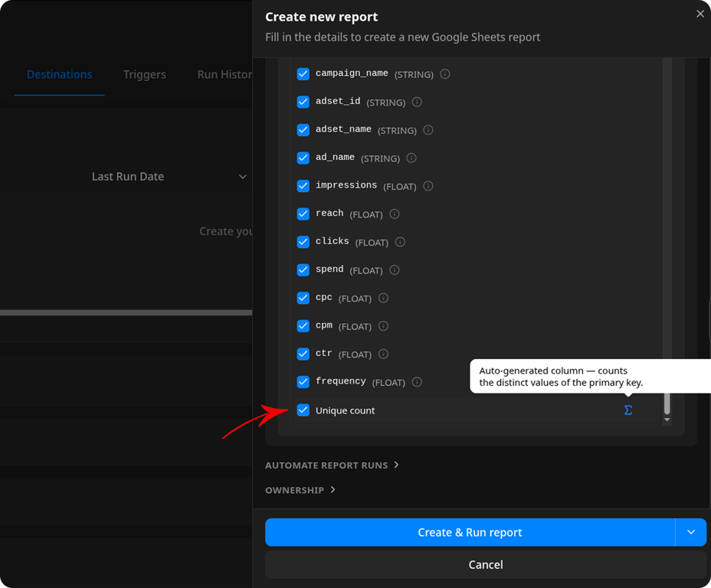Viewport: 711px width, 588px height.
Task: Click info icon next to campaign_name
Action: (x=445, y=73)
